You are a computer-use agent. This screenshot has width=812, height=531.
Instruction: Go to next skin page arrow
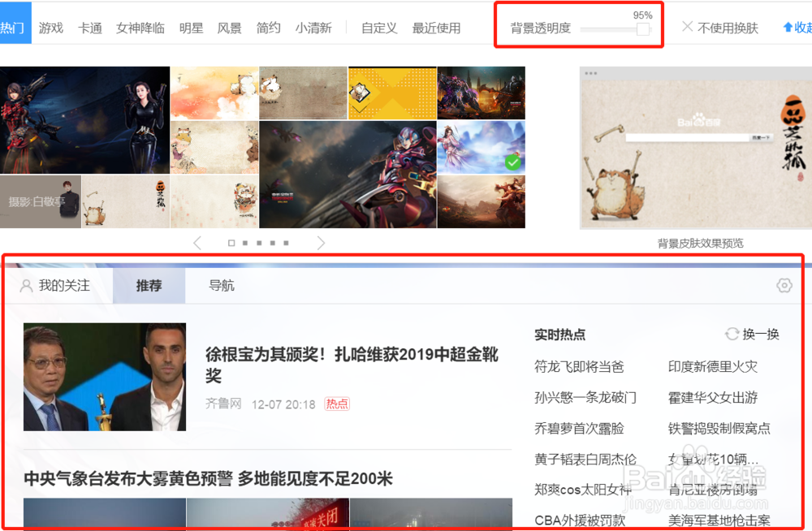[321, 243]
